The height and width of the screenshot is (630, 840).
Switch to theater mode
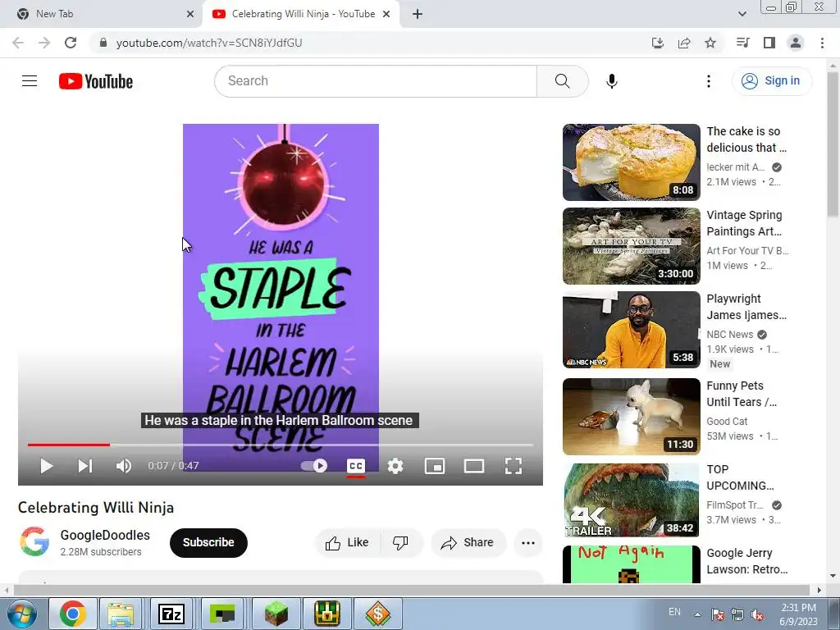point(474,466)
